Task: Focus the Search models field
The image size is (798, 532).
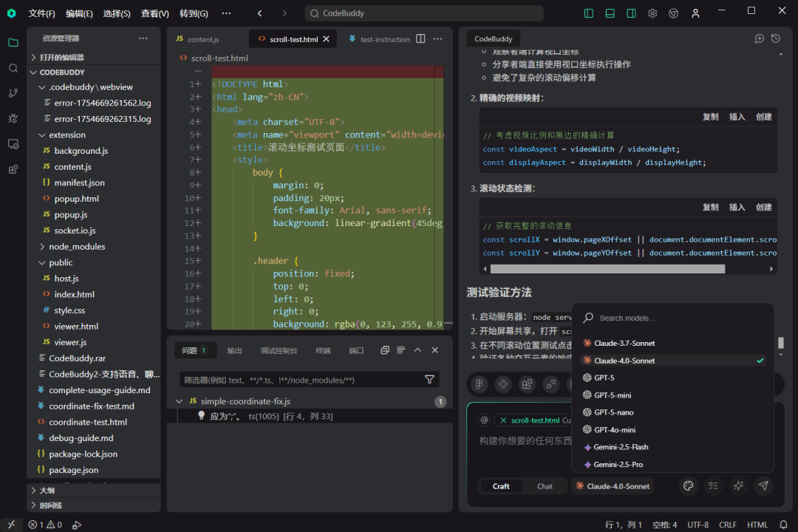Action: coord(673,318)
